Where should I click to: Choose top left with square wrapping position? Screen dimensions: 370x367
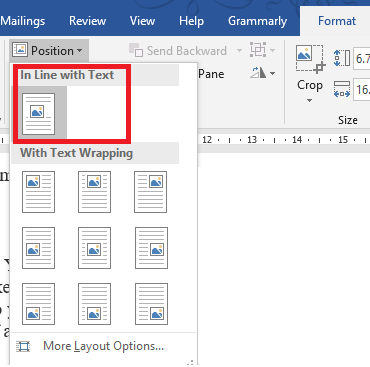39,192
